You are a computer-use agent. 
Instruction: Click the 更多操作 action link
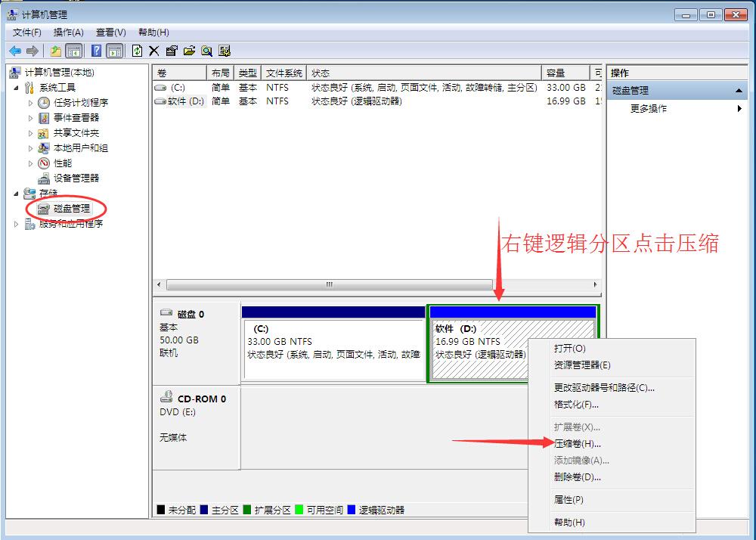point(648,108)
